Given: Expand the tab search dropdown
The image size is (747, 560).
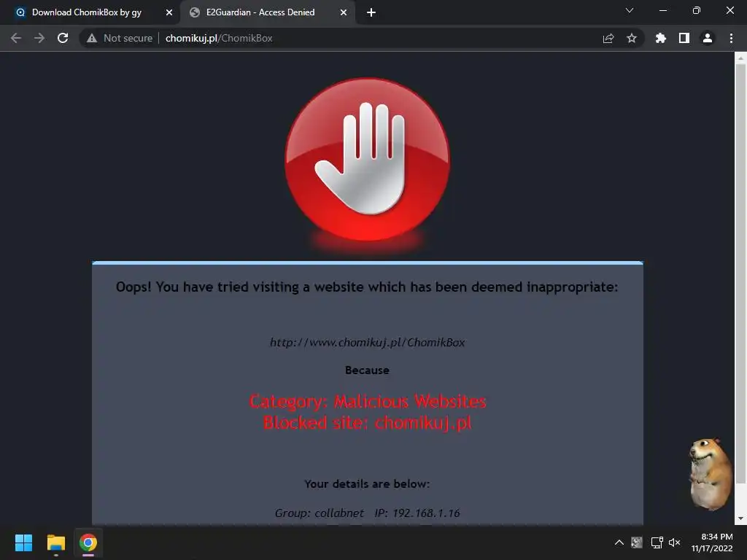Looking at the screenshot, I should (630, 10).
